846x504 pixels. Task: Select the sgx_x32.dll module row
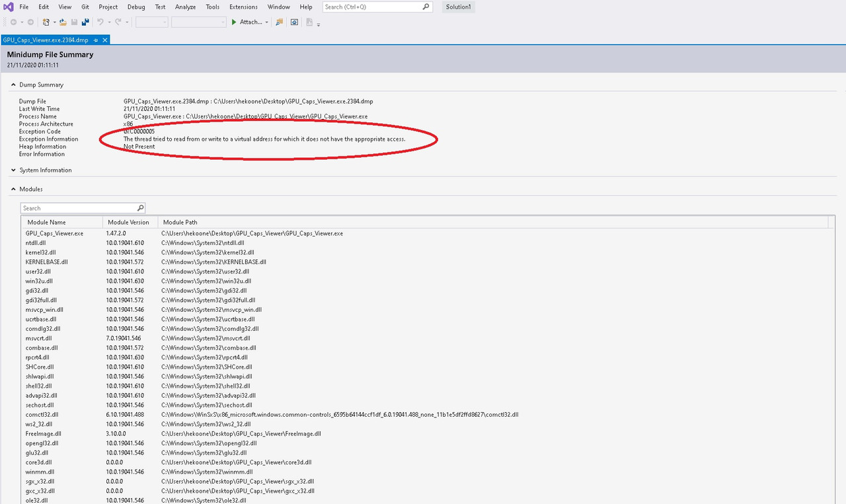[x=428, y=482]
